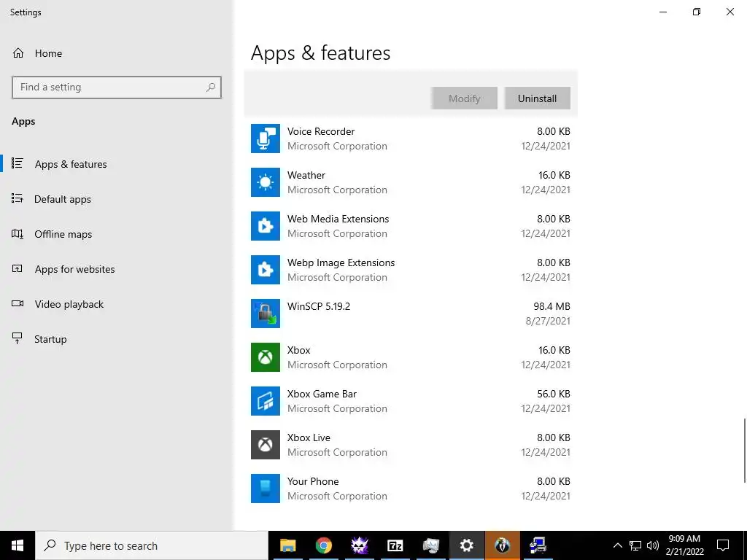
Task: Click the Your Phone app icon
Action: (x=266, y=489)
